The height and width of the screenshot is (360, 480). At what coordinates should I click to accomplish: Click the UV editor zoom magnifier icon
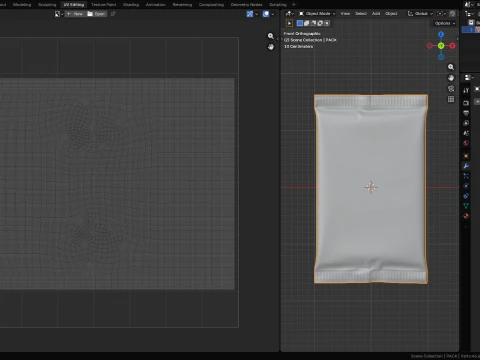(x=271, y=36)
